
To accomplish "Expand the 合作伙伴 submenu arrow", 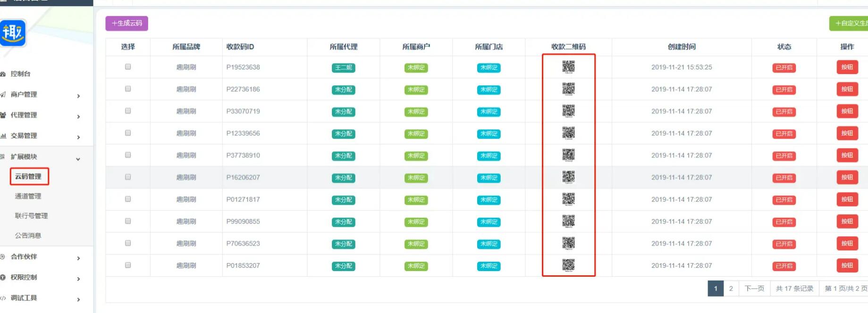I will click(x=78, y=258).
